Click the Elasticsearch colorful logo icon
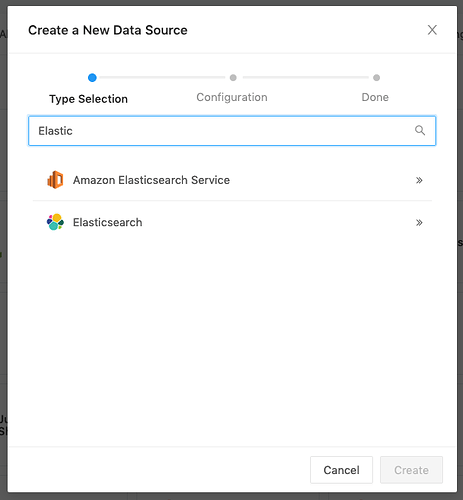This screenshot has height=500, width=463. pos(55,222)
